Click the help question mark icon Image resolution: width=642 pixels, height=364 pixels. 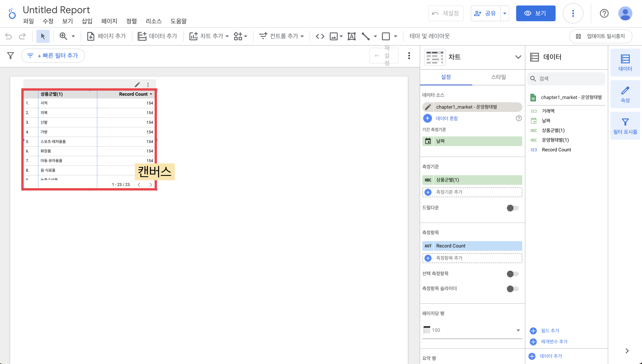[x=604, y=13]
